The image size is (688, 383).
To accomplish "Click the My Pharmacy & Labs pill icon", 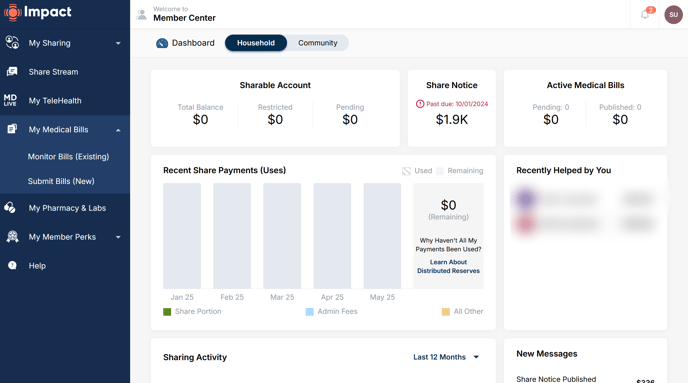I will tap(10, 208).
